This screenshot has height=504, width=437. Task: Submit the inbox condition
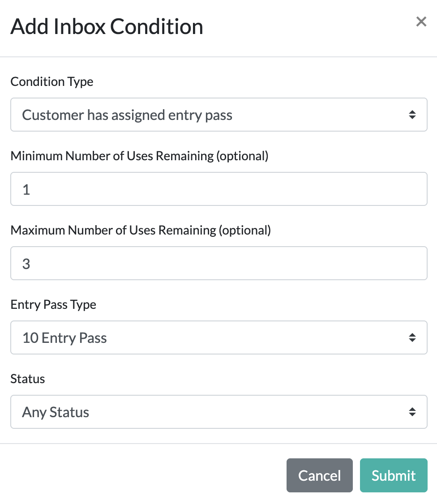(394, 475)
